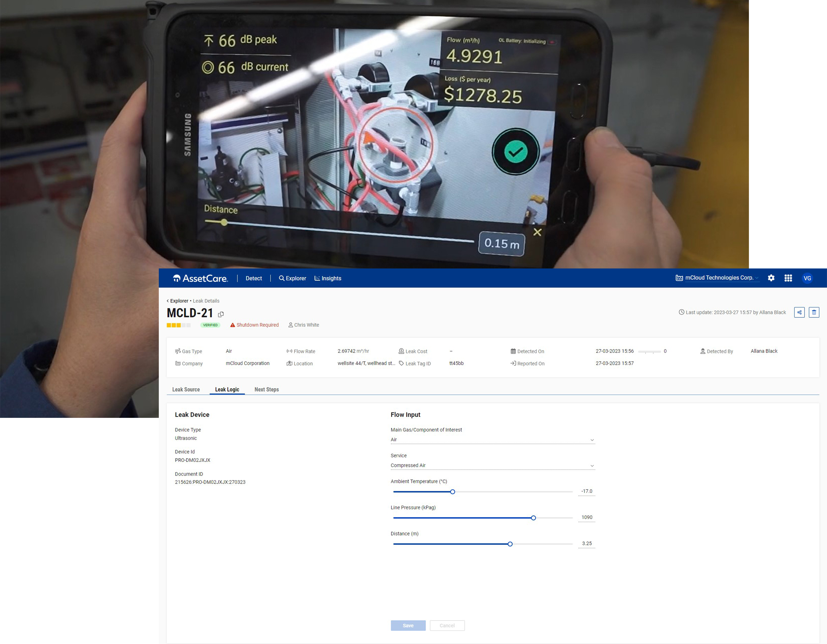Click the Ambient Temperature value field
Viewport: 827px width, 644px height.
coord(586,491)
